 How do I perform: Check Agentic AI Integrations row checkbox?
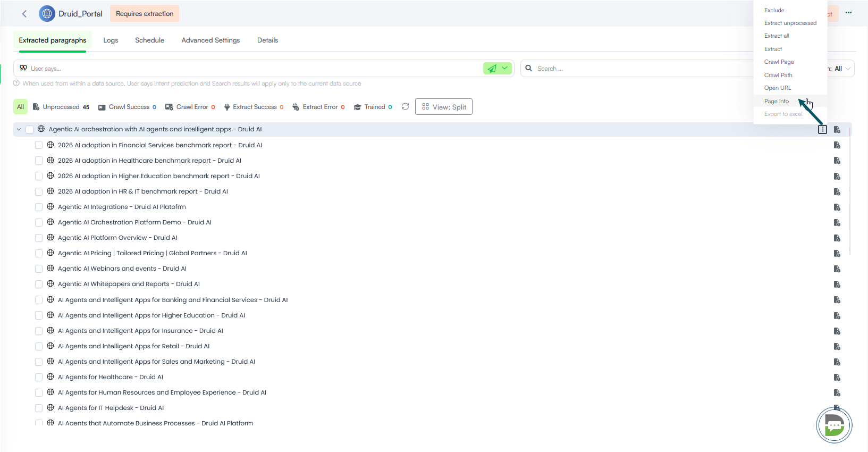tap(39, 207)
